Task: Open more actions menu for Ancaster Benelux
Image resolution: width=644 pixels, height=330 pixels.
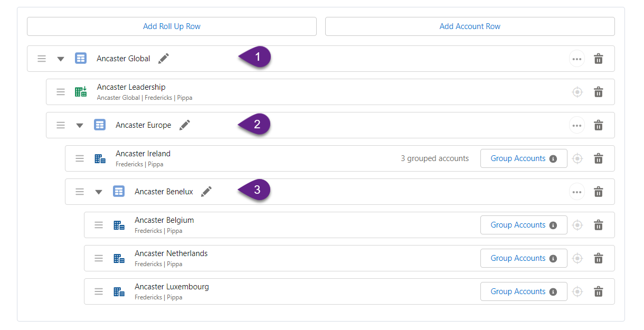Action: point(577,192)
